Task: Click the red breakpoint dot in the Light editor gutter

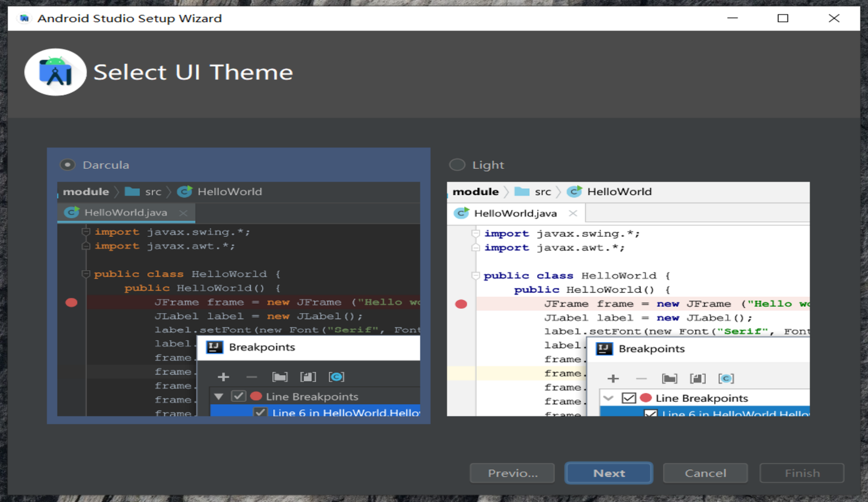Action: 461,304
